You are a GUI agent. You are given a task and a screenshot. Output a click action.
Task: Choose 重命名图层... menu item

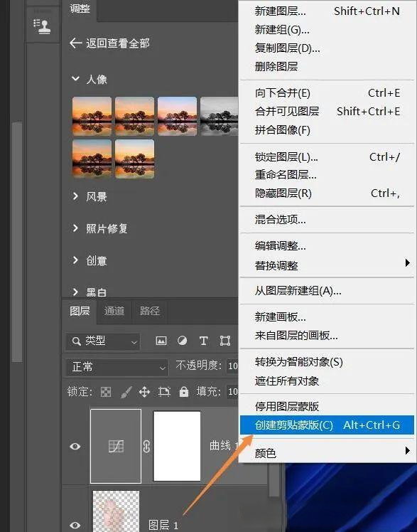pyautogui.click(x=327, y=175)
